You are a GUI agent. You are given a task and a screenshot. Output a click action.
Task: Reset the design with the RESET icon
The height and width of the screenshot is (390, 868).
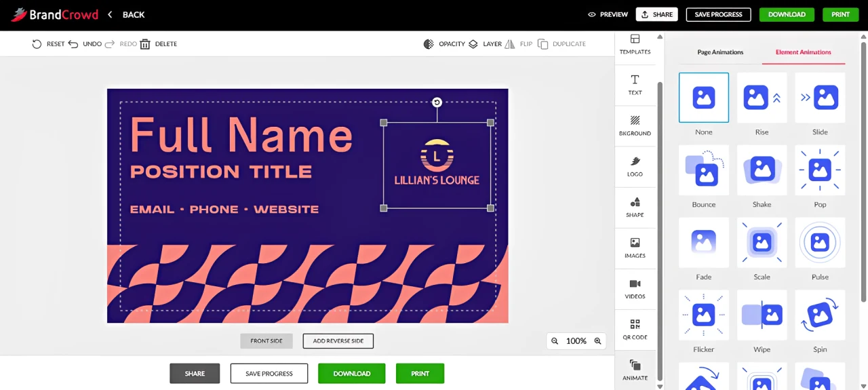tap(37, 44)
